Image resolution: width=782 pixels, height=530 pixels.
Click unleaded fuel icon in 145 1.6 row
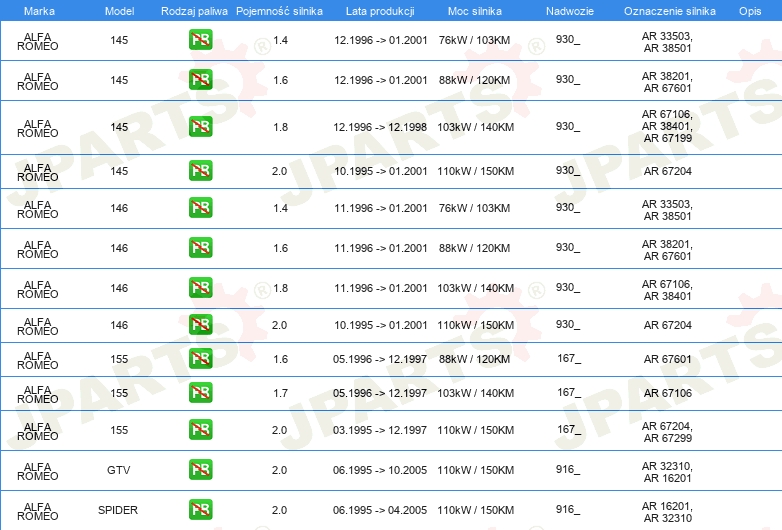pyautogui.click(x=200, y=80)
